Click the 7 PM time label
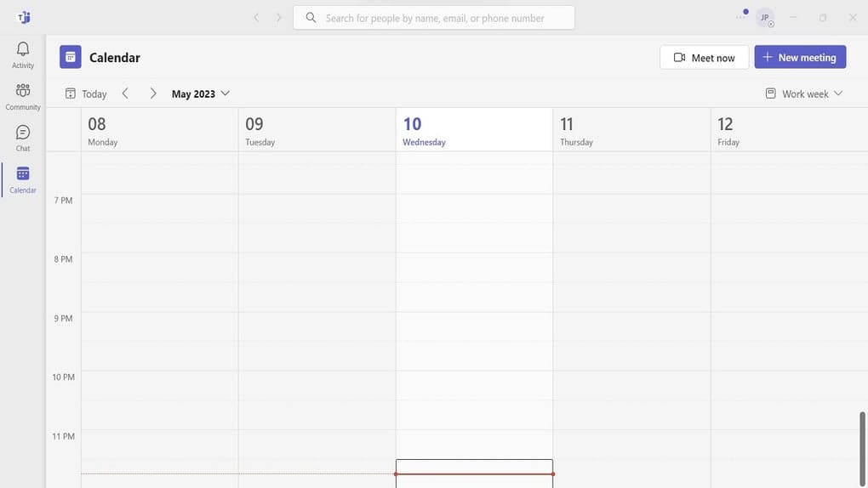Image resolution: width=868 pixels, height=488 pixels. click(63, 201)
